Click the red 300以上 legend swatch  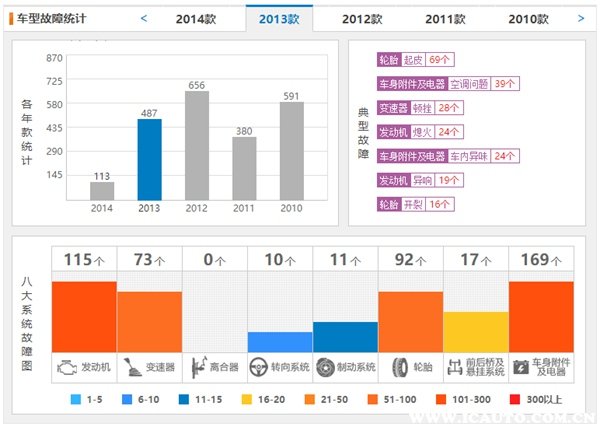[530, 400]
